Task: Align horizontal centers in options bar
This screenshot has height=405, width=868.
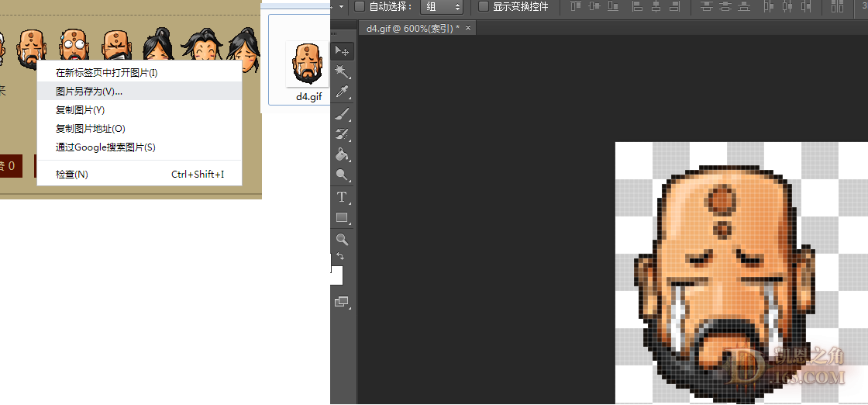Action: tap(656, 7)
